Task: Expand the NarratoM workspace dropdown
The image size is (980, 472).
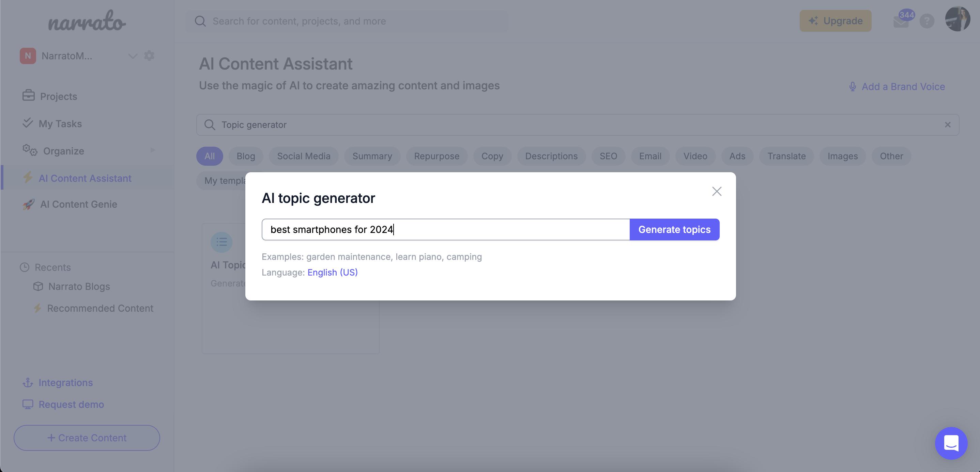Action: click(x=131, y=55)
